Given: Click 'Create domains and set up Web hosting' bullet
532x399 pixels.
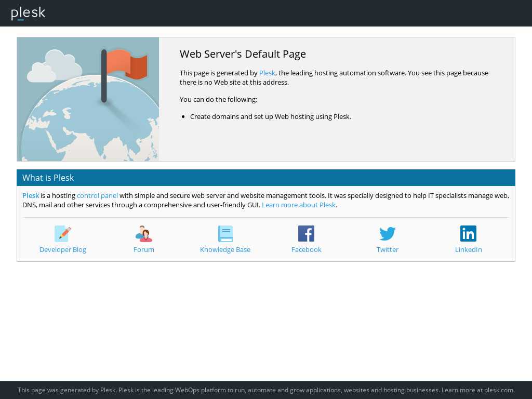Looking at the screenshot, I should (x=270, y=117).
